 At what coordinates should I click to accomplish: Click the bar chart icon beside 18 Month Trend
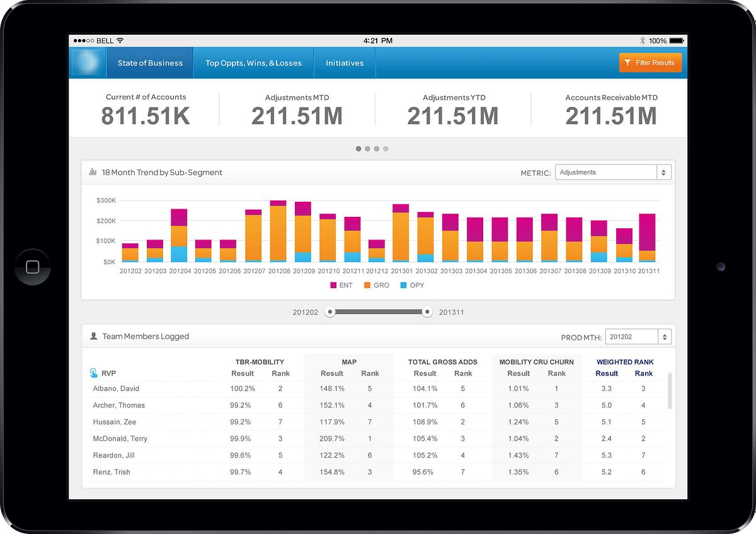pos(93,172)
